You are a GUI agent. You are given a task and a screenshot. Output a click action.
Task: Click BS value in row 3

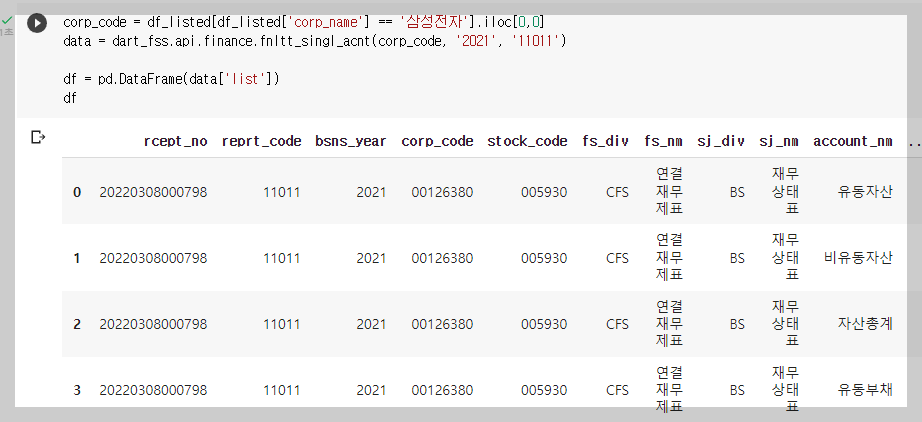(x=737, y=390)
